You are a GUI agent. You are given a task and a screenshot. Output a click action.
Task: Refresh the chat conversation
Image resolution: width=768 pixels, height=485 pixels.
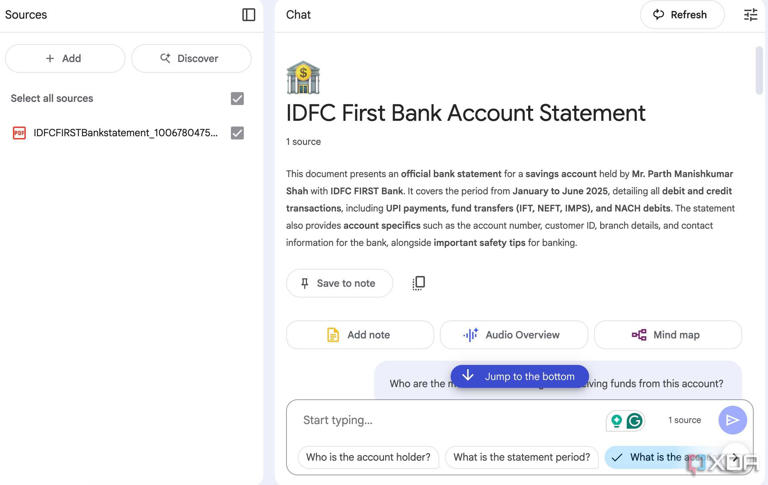pos(681,15)
